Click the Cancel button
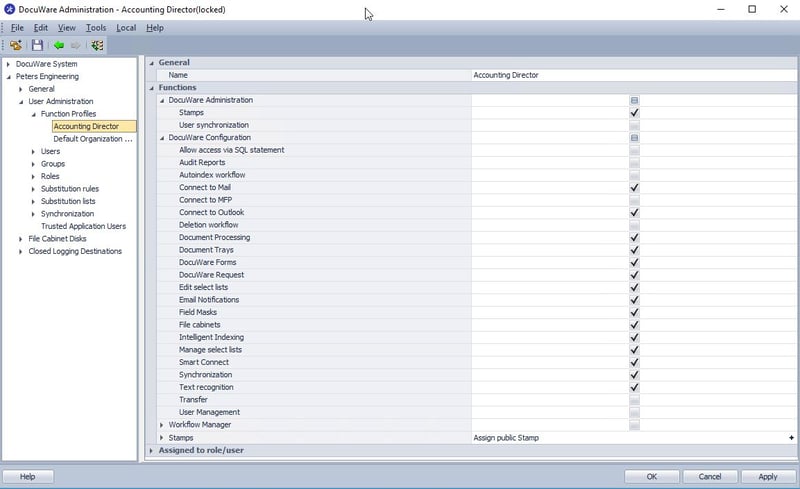Image resolution: width=800 pixels, height=489 pixels. pos(710,477)
